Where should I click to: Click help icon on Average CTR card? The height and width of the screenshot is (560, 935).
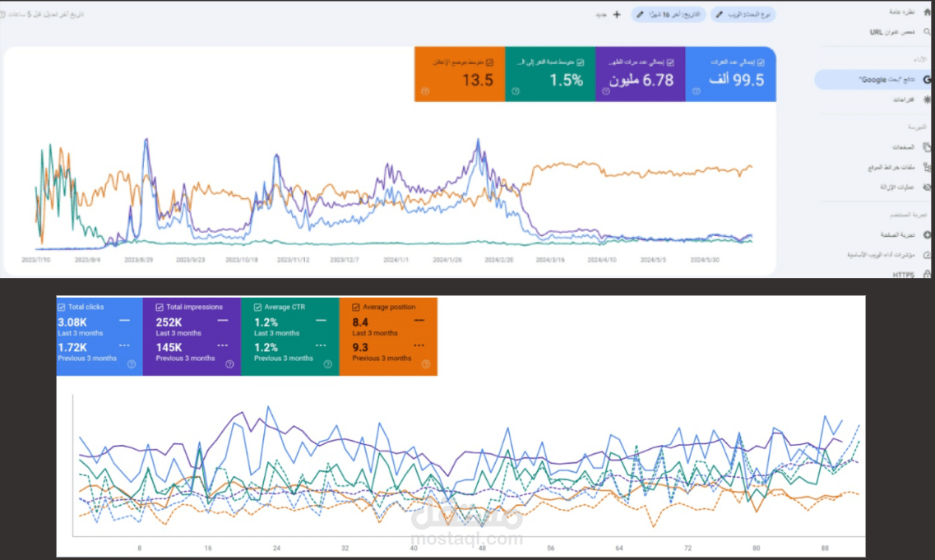[327, 363]
